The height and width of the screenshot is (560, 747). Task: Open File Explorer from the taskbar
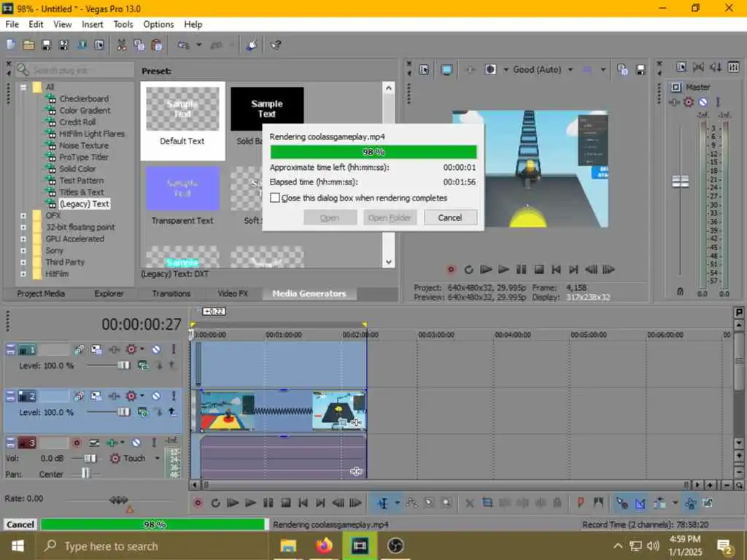[x=288, y=545]
